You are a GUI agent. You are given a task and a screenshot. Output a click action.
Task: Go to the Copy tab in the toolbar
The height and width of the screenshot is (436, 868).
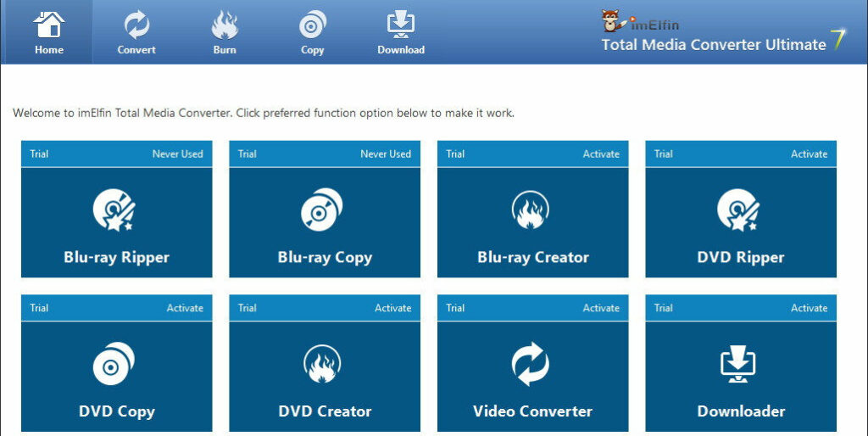pyautogui.click(x=312, y=32)
